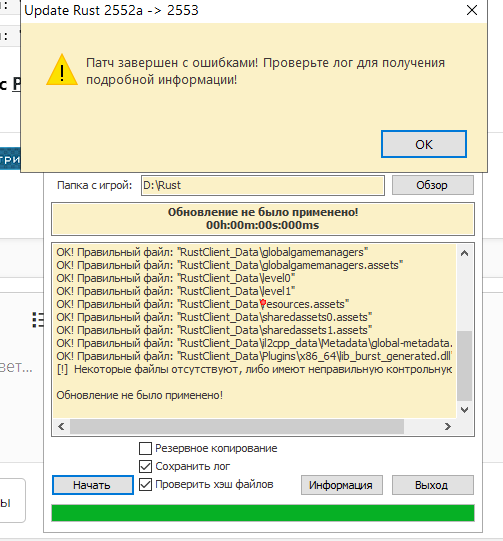Click the Папка с игрой label
The height and width of the screenshot is (541, 503).
coord(95,186)
